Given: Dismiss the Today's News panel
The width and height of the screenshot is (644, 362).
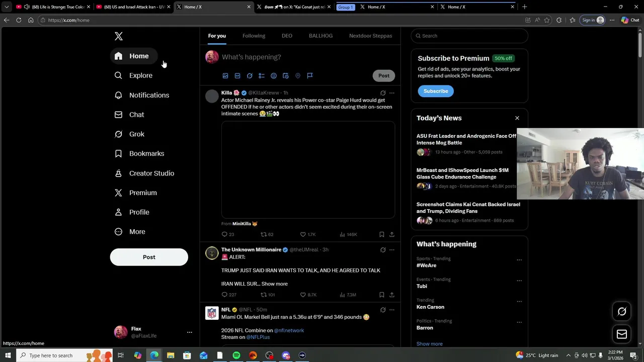Looking at the screenshot, I should pyautogui.click(x=517, y=118).
